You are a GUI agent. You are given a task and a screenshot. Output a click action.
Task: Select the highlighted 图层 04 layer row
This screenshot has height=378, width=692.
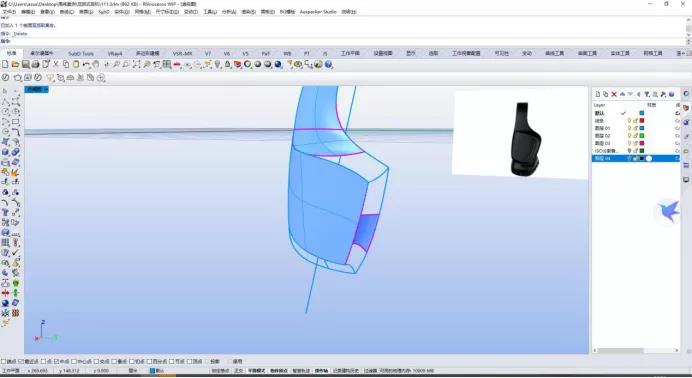636,158
